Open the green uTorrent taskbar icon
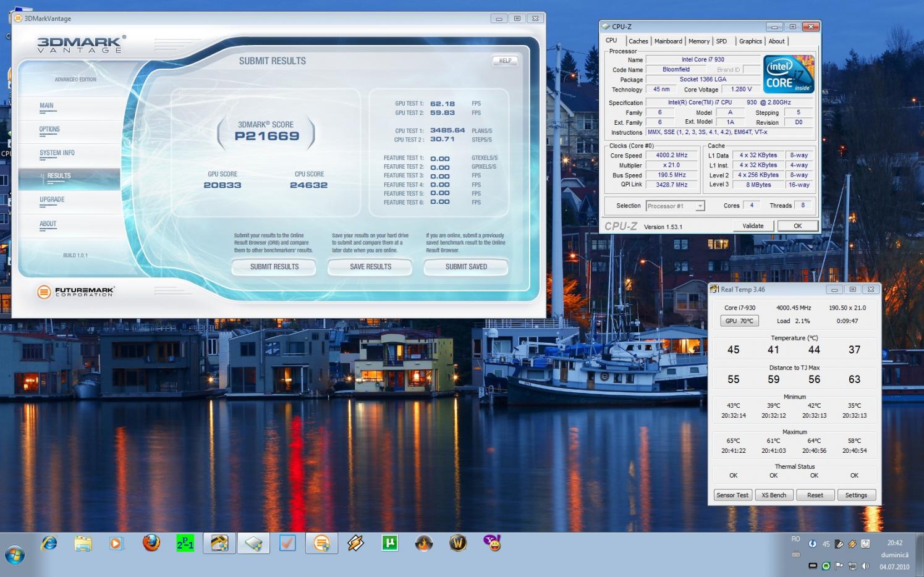924x577 pixels. click(389, 544)
